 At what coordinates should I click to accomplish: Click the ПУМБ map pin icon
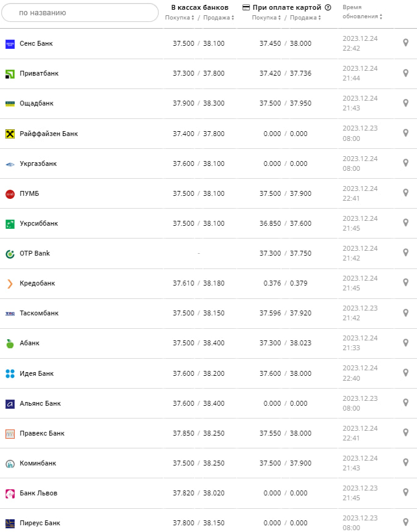tap(405, 193)
